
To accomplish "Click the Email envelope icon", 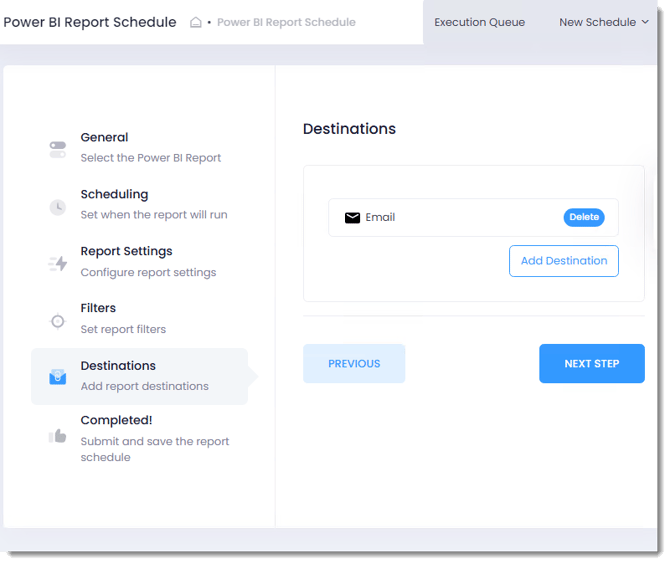I will click(352, 217).
